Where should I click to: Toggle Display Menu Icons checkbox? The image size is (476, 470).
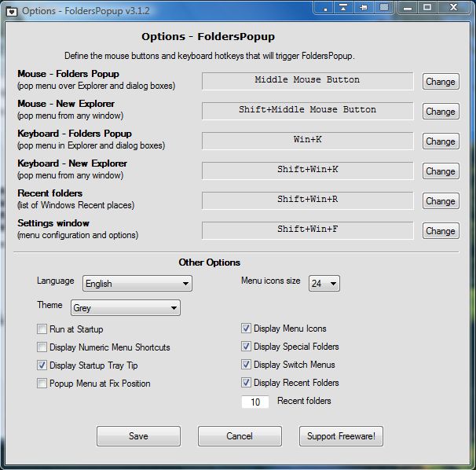click(x=246, y=329)
